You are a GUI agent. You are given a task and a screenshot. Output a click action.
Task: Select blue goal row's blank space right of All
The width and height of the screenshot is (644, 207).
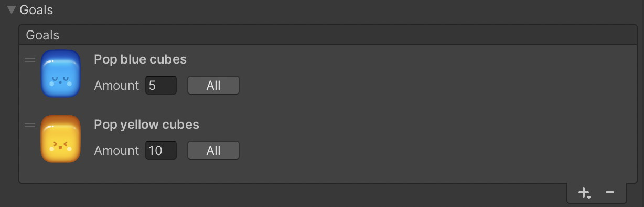438,85
